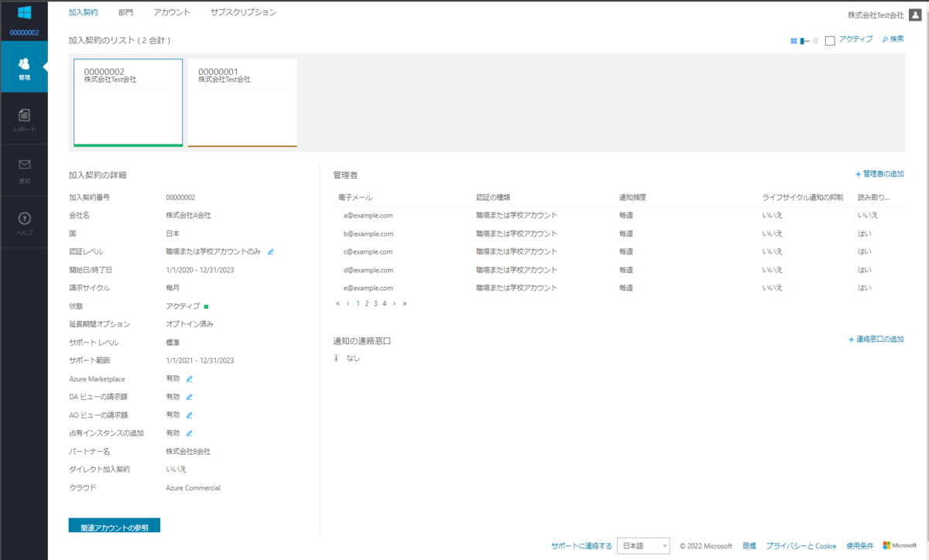Open the 通知 notifications section

(x=24, y=169)
